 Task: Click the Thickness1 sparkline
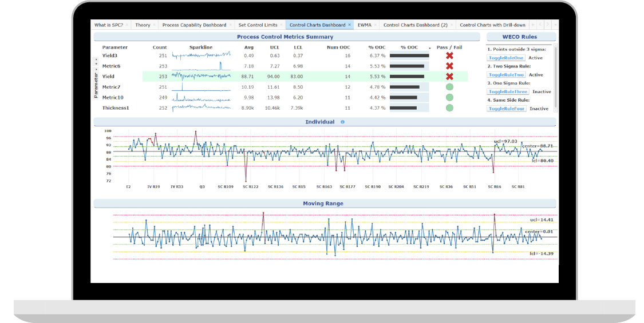202,108
